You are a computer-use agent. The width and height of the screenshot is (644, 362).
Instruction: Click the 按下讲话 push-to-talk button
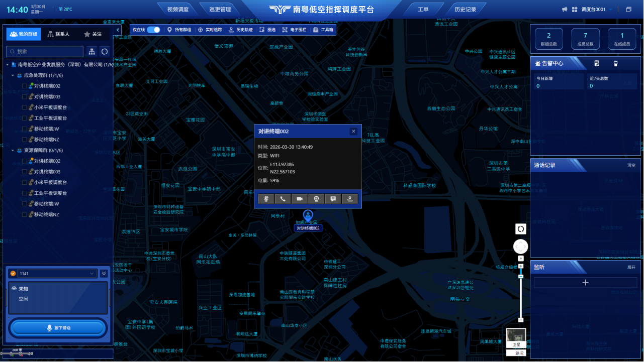pyautogui.click(x=58, y=328)
